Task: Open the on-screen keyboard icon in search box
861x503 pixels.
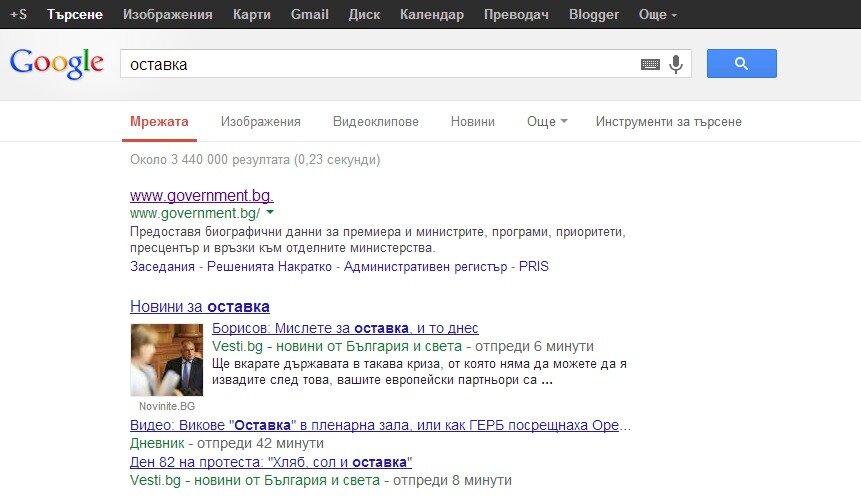Action: point(650,65)
